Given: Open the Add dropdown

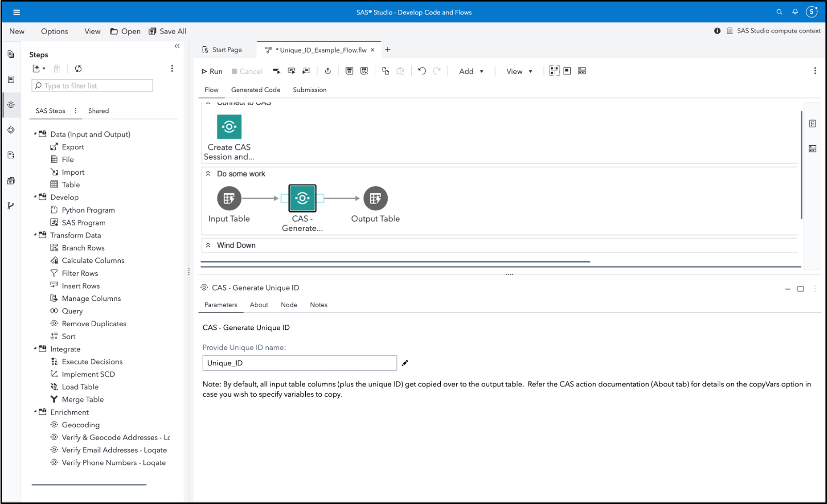Looking at the screenshot, I should point(471,72).
